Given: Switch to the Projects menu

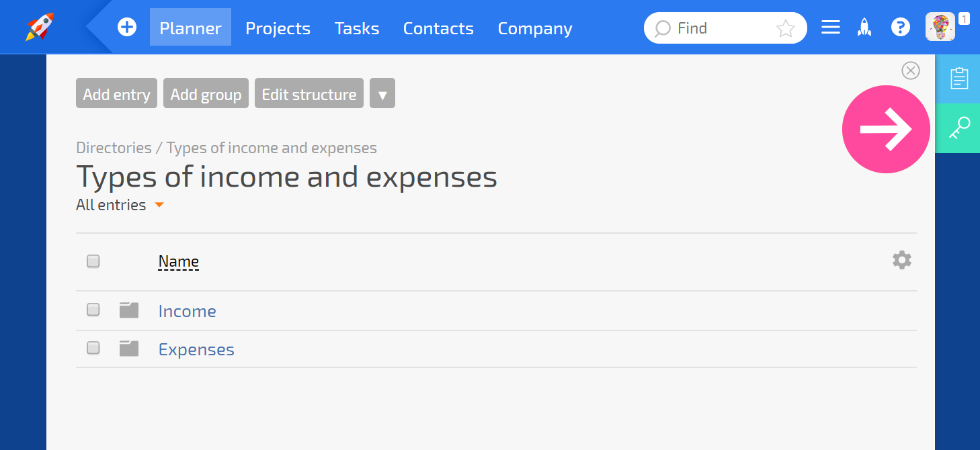Looking at the screenshot, I should (x=278, y=28).
